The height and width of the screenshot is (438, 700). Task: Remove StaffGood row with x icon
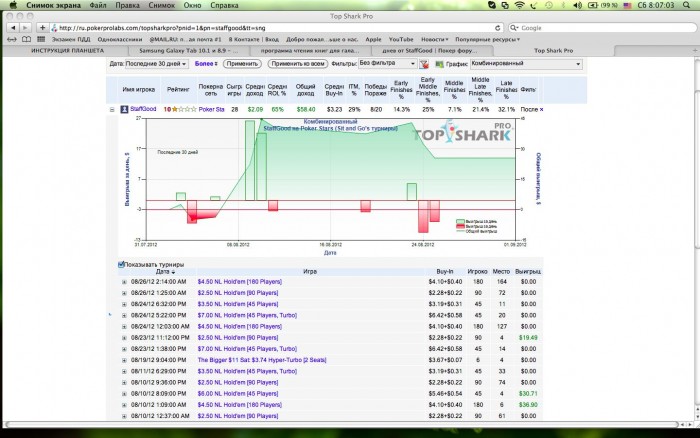(542, 109)
